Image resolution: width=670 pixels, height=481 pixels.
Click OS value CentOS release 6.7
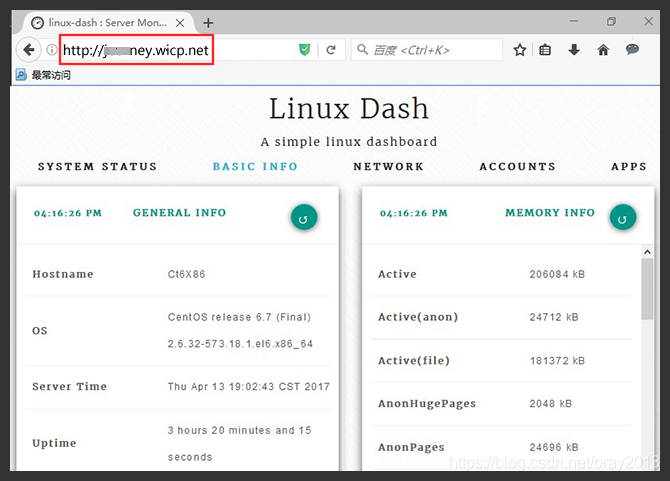pyautogui.click(x=239, y=317)
